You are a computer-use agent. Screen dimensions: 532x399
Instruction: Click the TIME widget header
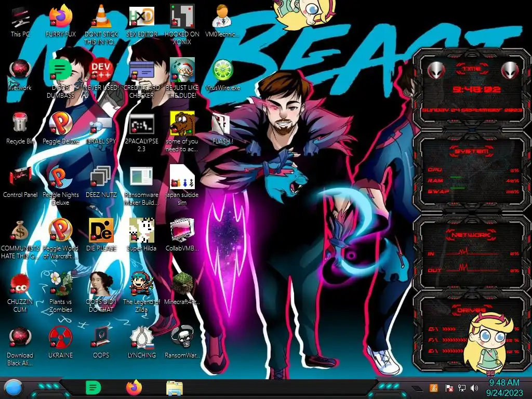coord(472,69)
